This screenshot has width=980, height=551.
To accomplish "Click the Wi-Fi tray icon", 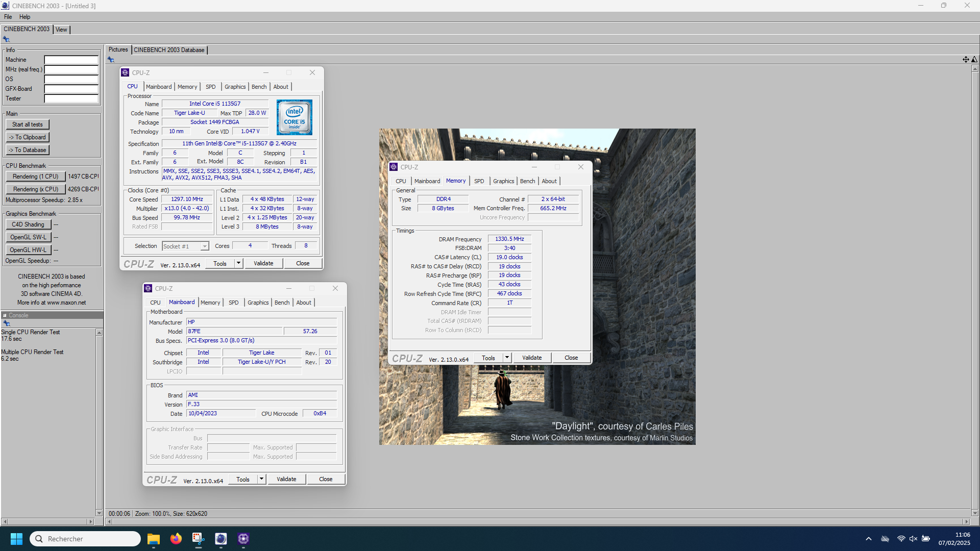I will tap(901, 539).
